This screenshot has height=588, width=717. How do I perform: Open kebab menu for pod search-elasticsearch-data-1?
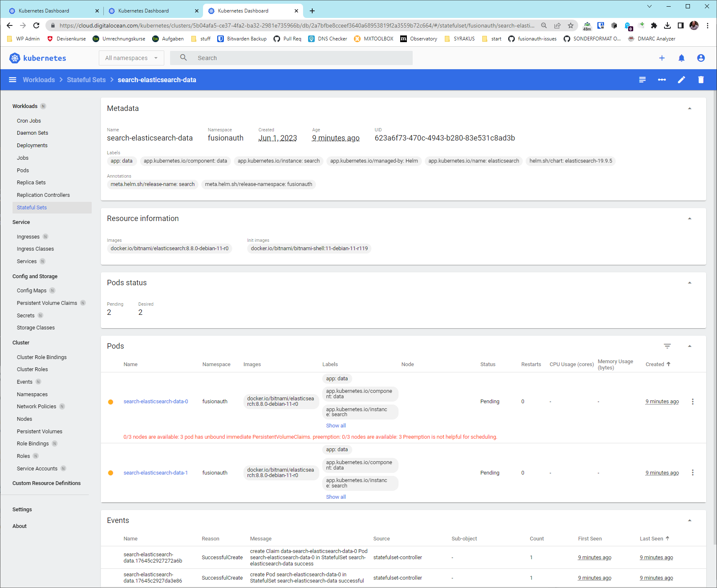(693, 472)
